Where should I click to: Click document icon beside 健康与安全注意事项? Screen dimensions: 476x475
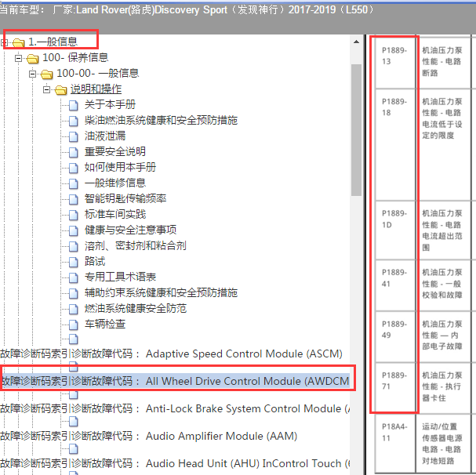(x=74, y=230)
